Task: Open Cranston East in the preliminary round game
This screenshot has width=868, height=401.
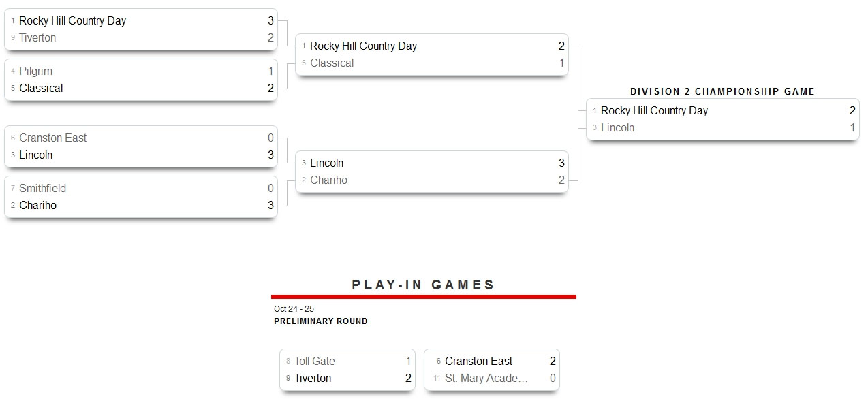Action: (478, 362)
